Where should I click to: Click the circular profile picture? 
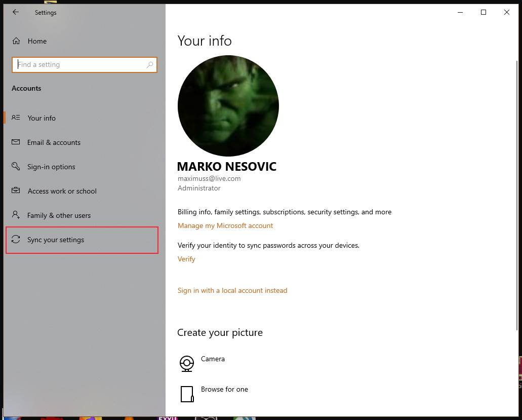[228, 106]
